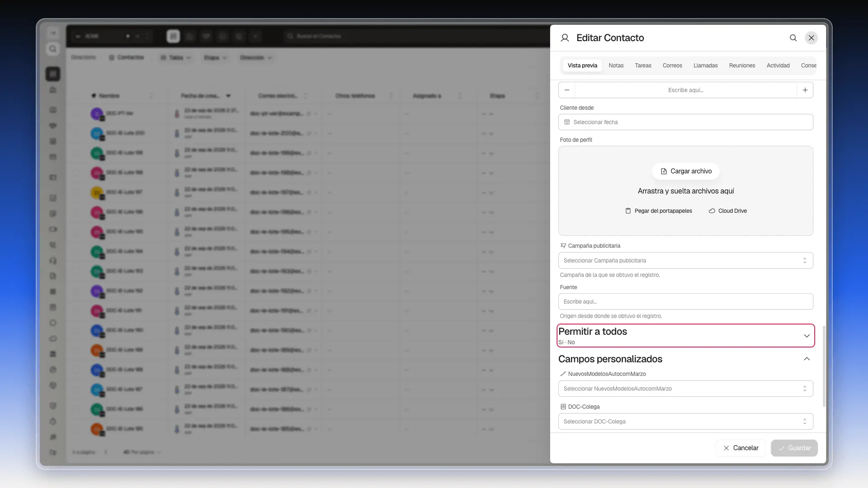Click the minus icon beside Escribe aquí field
868x488 pixels.
[x=567, y=90]
